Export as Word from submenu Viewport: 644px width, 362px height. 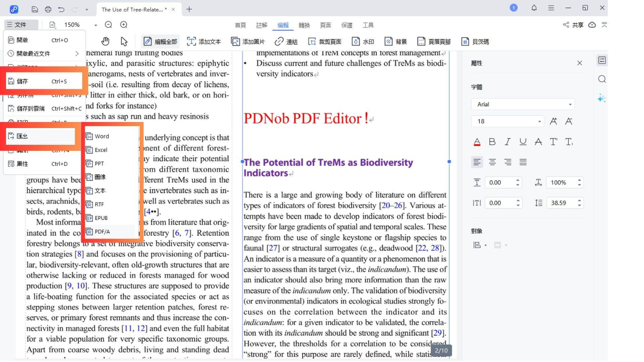coord(102,136)
